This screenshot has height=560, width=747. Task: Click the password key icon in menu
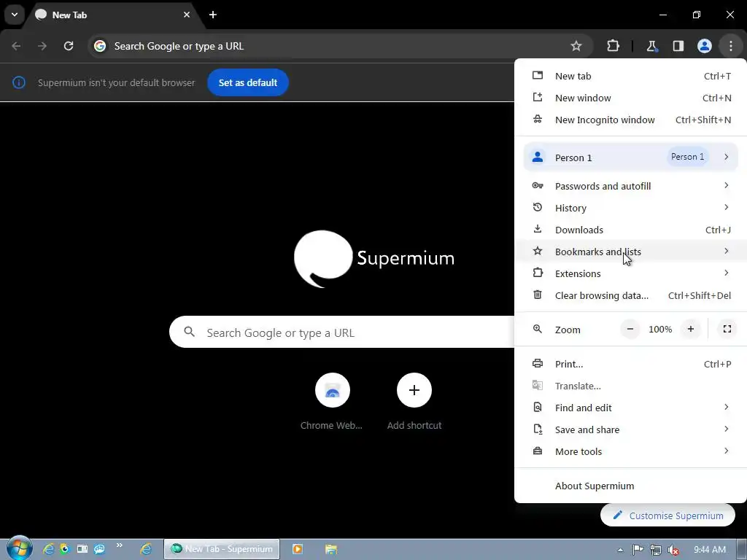[x=538, y=185]
